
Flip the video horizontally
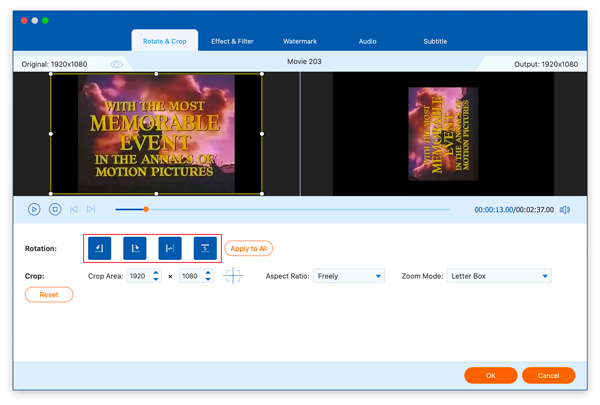[x=170, y=248]
